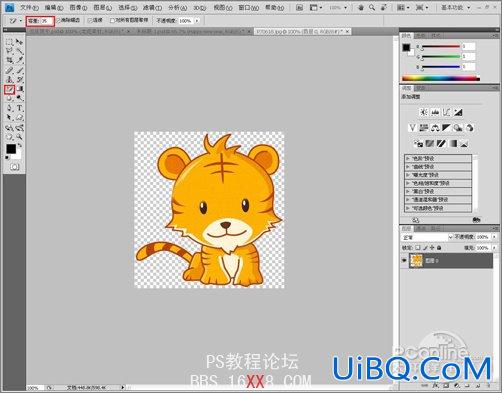
Task: Open the 文件 File menu
Action: coord(29,7)
